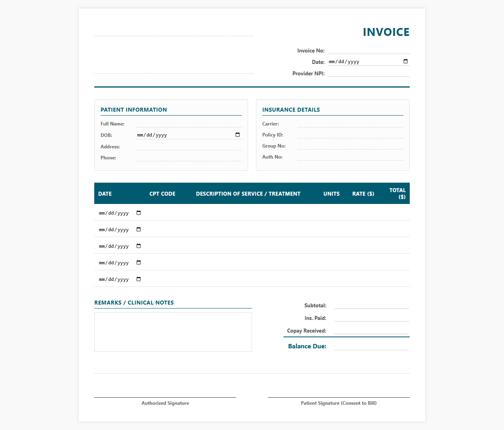Viewport: 504px width, 430px height.
Task: Click fifth row Total cell
Action: tap(394, 279)
